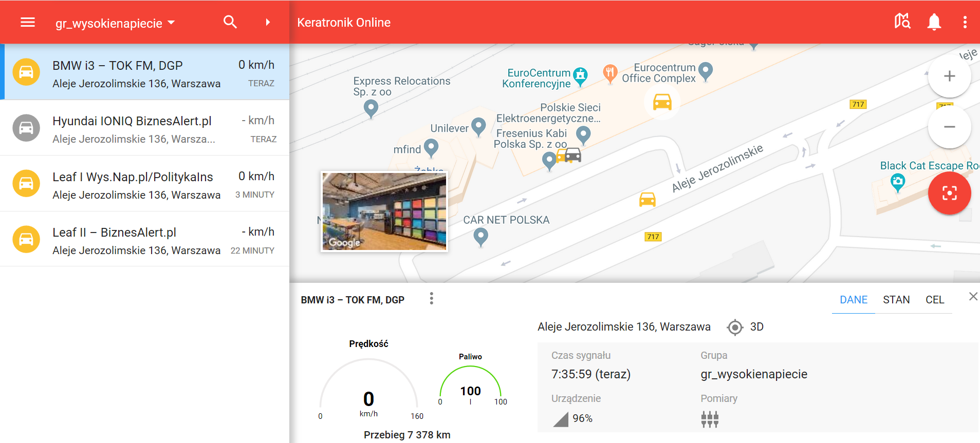
Task: Click the dark car marker near Fresenius Kabi
Action: [x=573, y=155]
